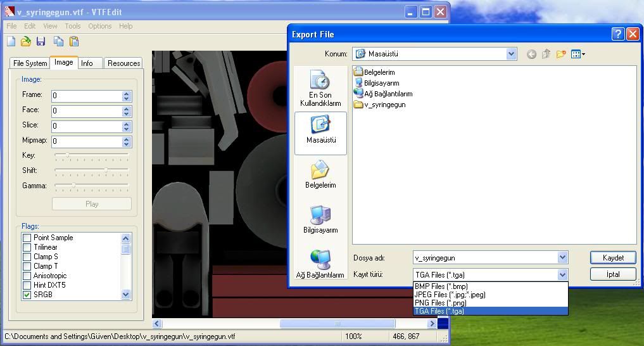Click the New file toolbar icon
Screen dimensions: 644x346
pyautogui.click(x=11, y=42)
